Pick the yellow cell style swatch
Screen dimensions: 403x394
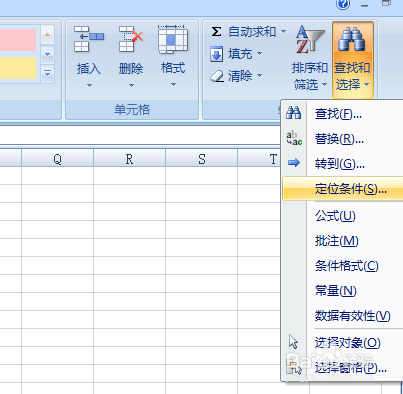[x=18, y=68]
